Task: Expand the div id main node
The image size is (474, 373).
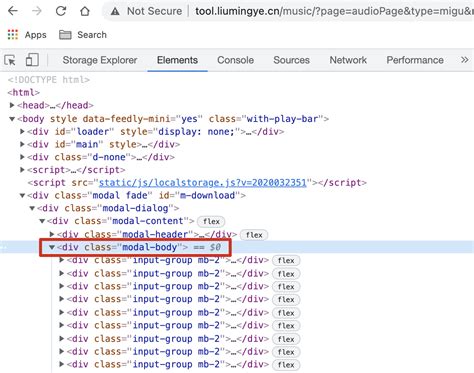Action: [22, 144]
